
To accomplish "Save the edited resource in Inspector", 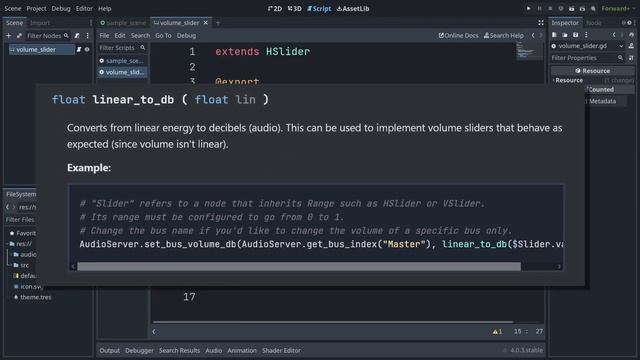I will click(x=576, y=35).
